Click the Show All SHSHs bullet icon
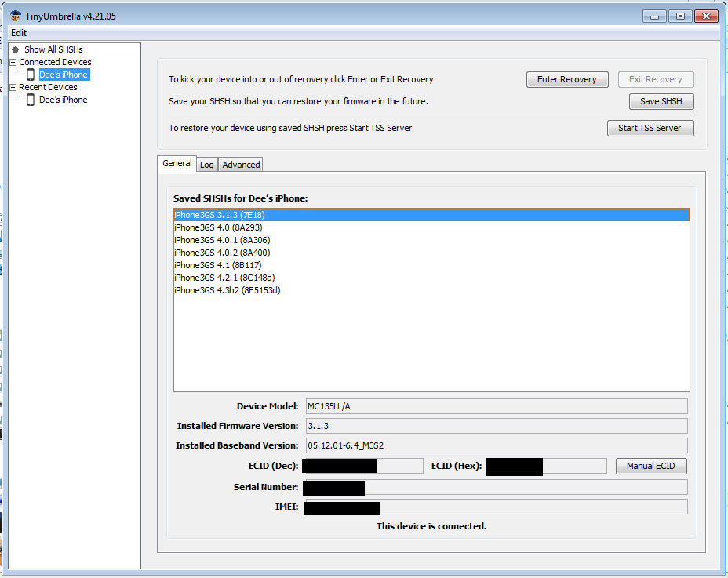Image resolution: width=728 pixels, height=578 pixels. click(16, 49)
